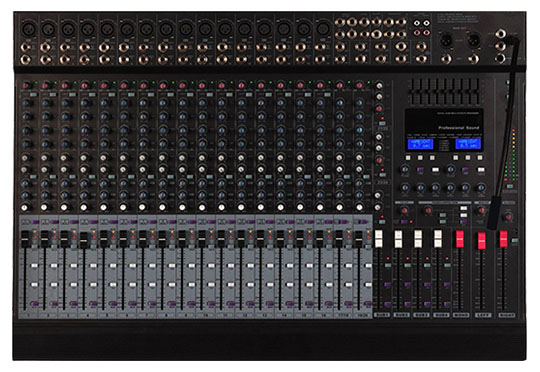Click the channel 1 fader cap
Image resolution: width=540 pixels, height=372 pixels.
click(x=25, y=239)
